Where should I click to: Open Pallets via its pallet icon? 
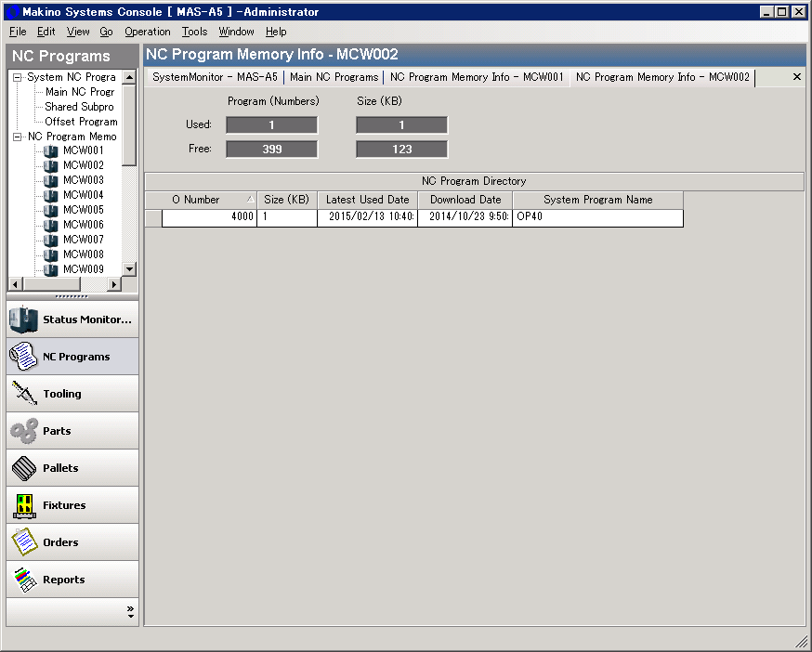click(23, 468)
